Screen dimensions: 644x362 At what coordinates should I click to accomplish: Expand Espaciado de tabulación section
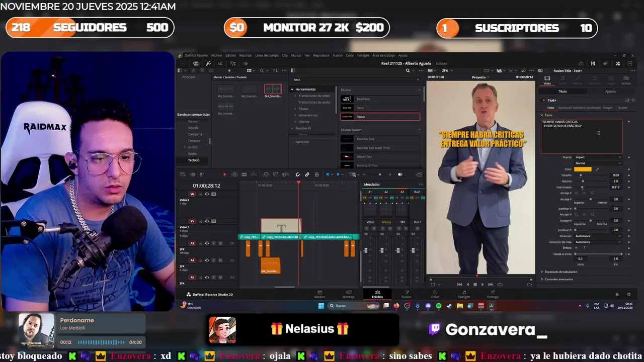coord(542,271)
